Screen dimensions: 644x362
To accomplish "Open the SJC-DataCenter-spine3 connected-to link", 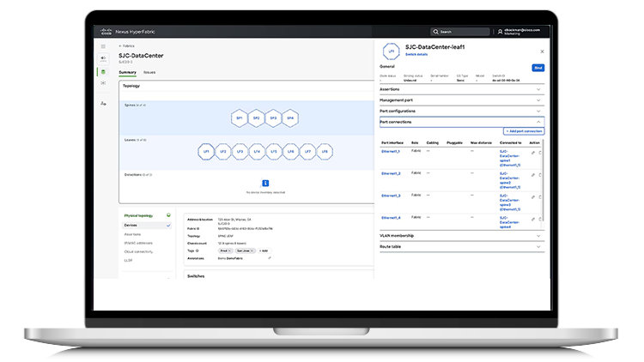I will click(510, 202).
